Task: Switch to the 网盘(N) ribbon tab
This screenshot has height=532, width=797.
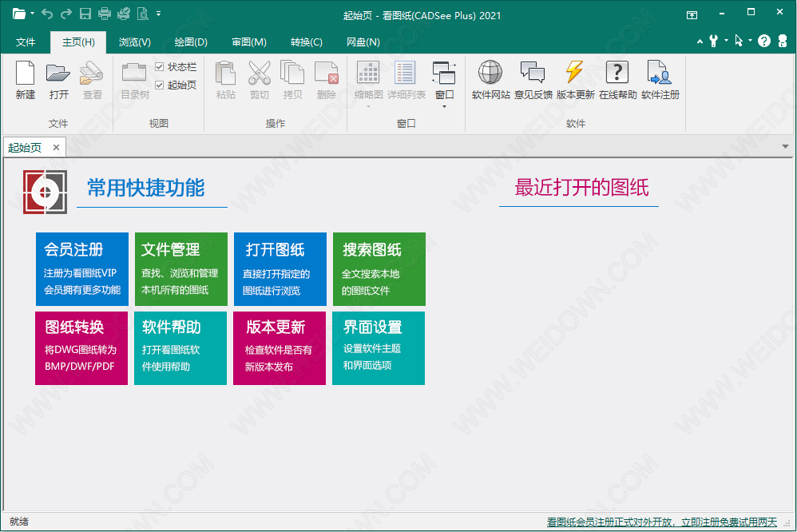Action: pos(363,42)
